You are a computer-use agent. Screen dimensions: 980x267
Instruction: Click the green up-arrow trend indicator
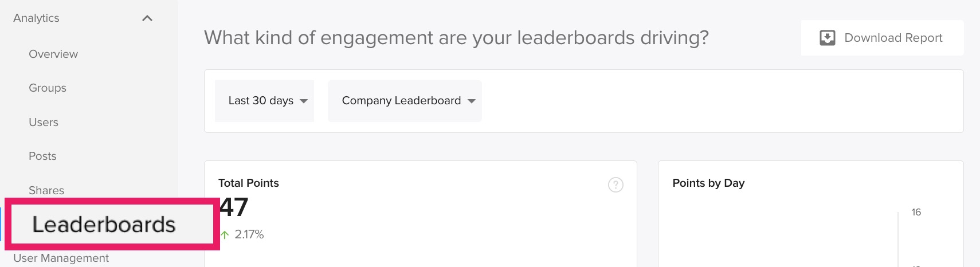pos(225,234)
